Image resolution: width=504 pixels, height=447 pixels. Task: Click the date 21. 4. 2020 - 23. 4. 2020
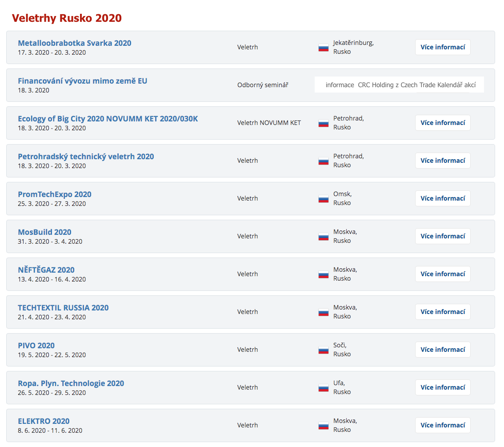pyautogui.click(x=52, y=317)
